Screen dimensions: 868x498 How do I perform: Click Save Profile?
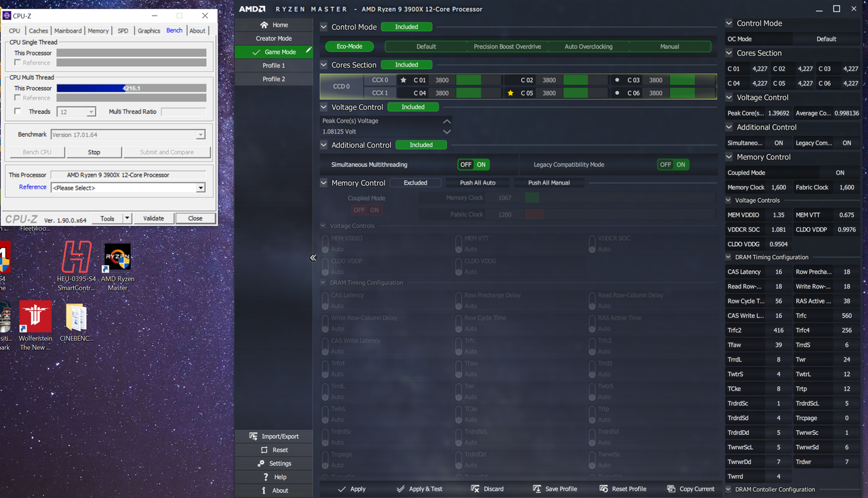pyautogui.click(x=555, y=489)
